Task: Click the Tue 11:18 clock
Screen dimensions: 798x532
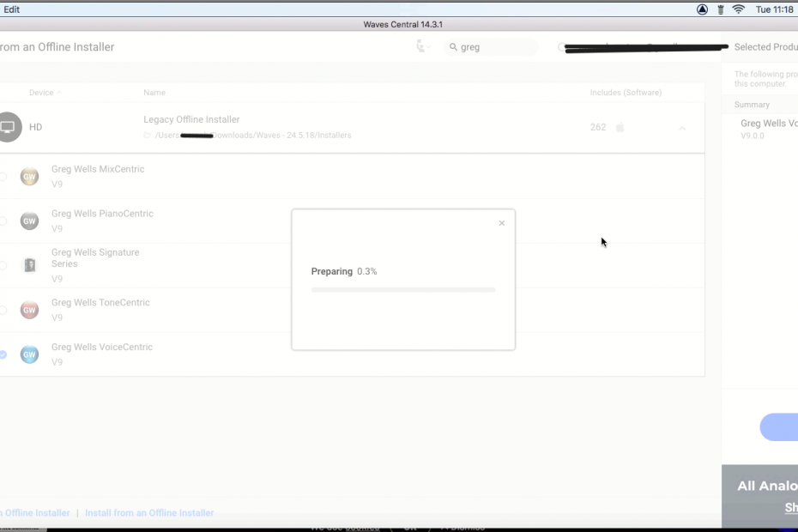Action: pos(774,9)
